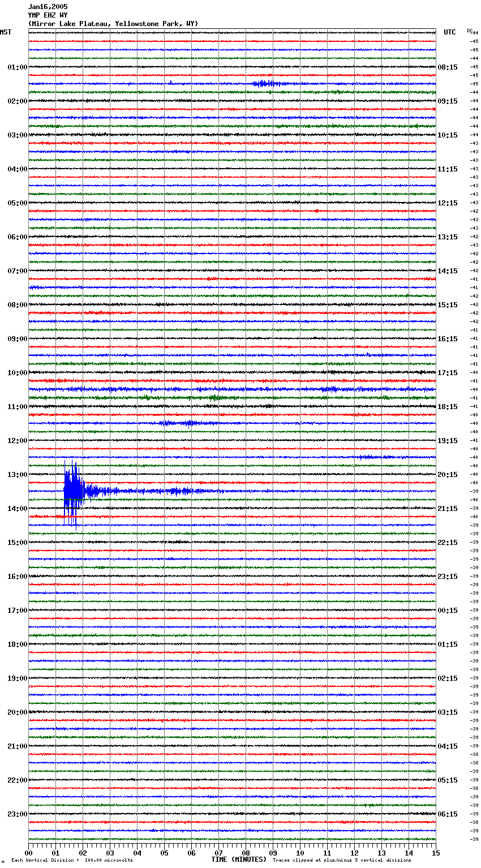Click the 22:15 UTC time label
This screenshot has width=481, height=868.
pos(448,543)
